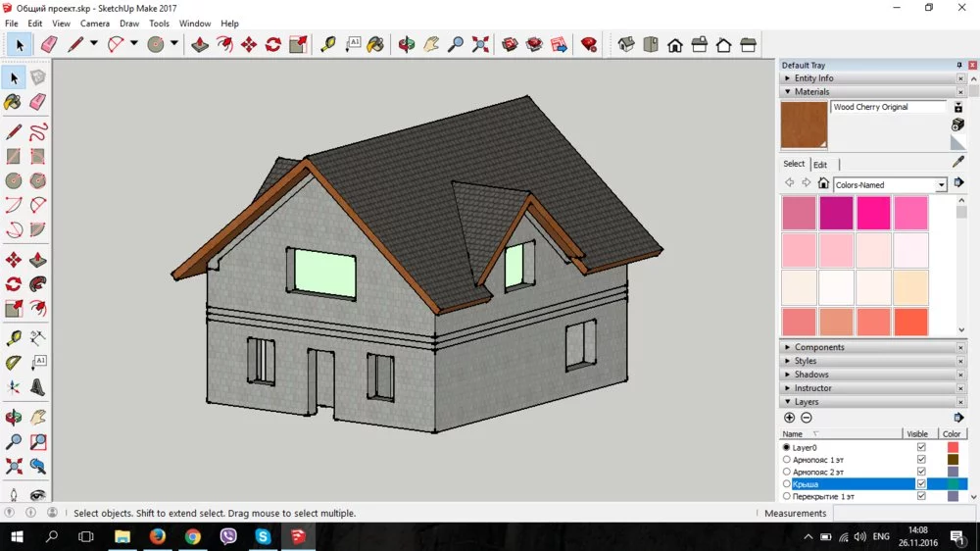
Task: Make Армопояс 2 эт the active layer
Action: tap(787, 472)
